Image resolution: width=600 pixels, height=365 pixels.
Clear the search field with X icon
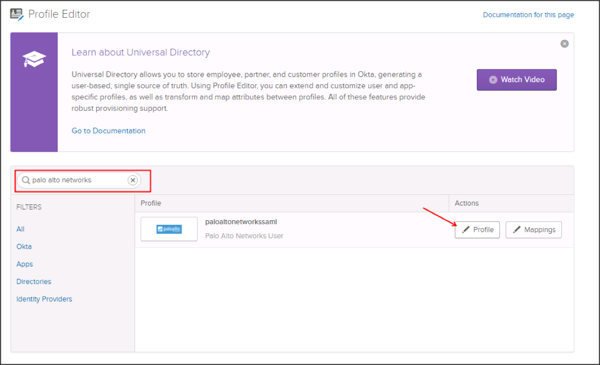click(133, 180)
